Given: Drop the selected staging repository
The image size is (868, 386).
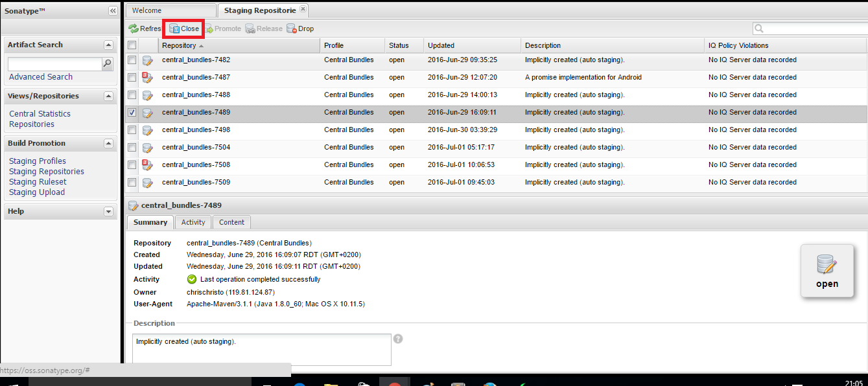Looking at the screenshot, I should (300, 28).
